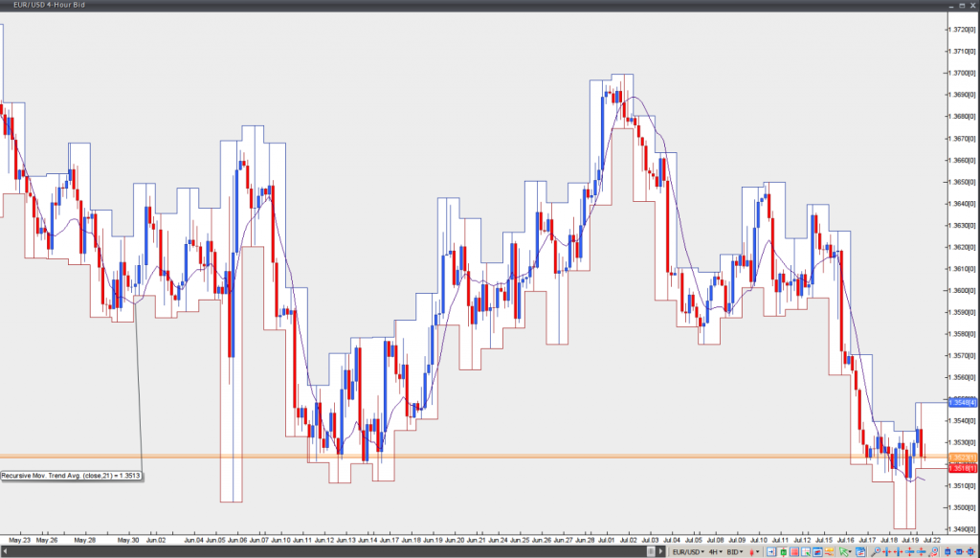The image size is (980, 558).
Task: Click the Jul.02 date on time axis
Action: tap(626, 540)
